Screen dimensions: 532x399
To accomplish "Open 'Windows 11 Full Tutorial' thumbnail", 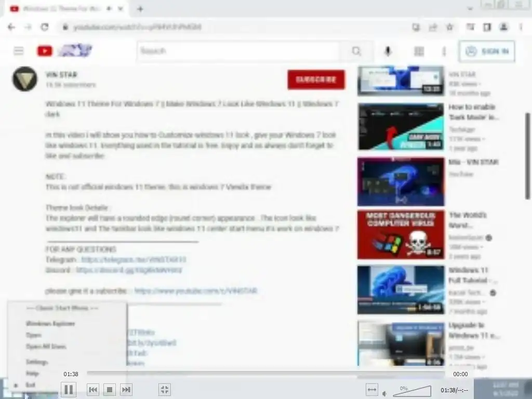I will [x=401, y=290].
